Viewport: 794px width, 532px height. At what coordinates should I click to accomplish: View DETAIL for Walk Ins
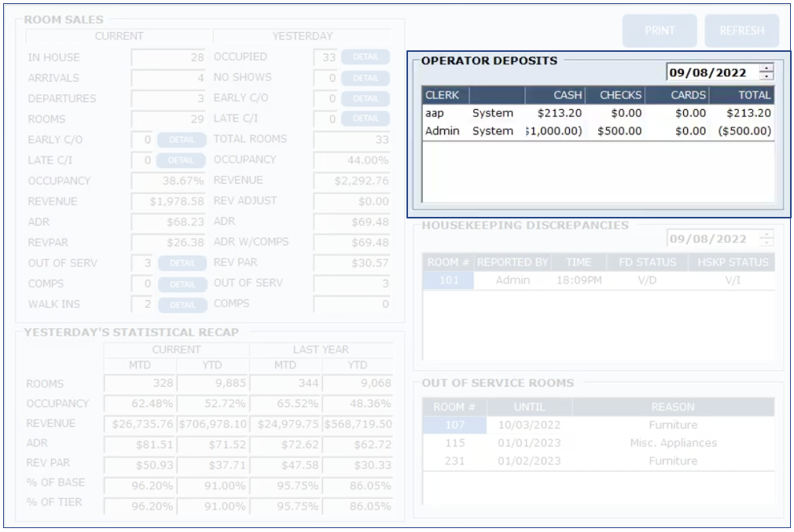coord(182,305)
